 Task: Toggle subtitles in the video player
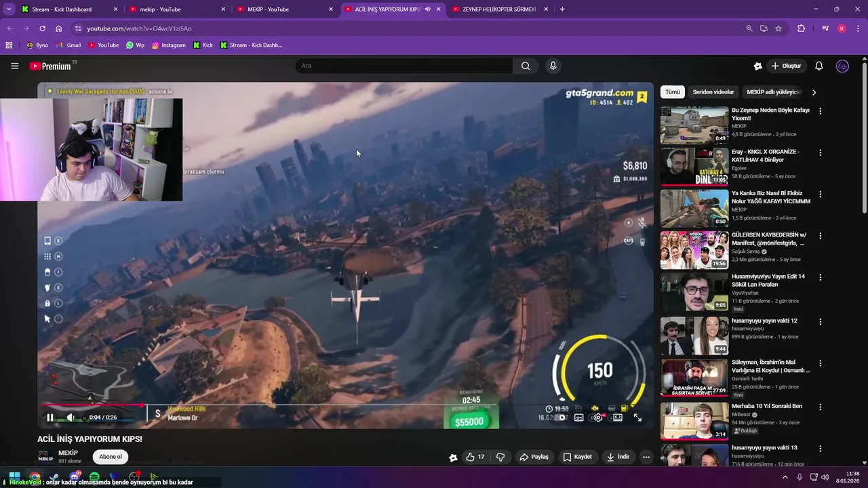(579, 418)
